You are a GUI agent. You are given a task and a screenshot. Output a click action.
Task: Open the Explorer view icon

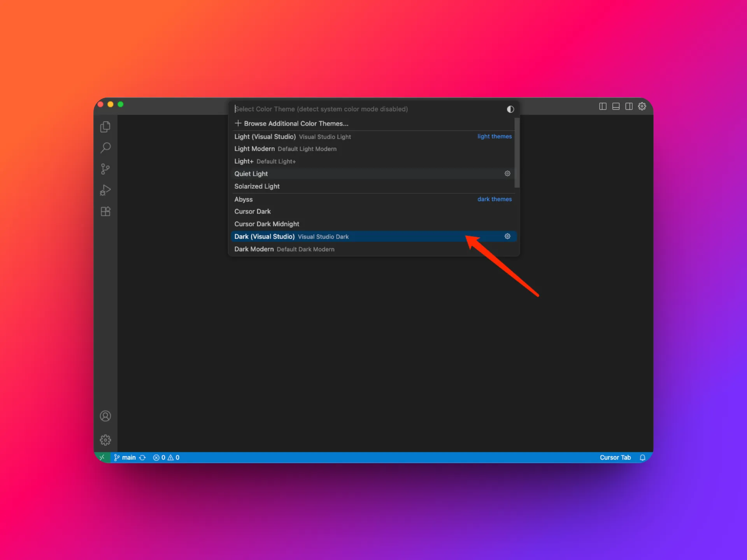(x=105, y=127)
